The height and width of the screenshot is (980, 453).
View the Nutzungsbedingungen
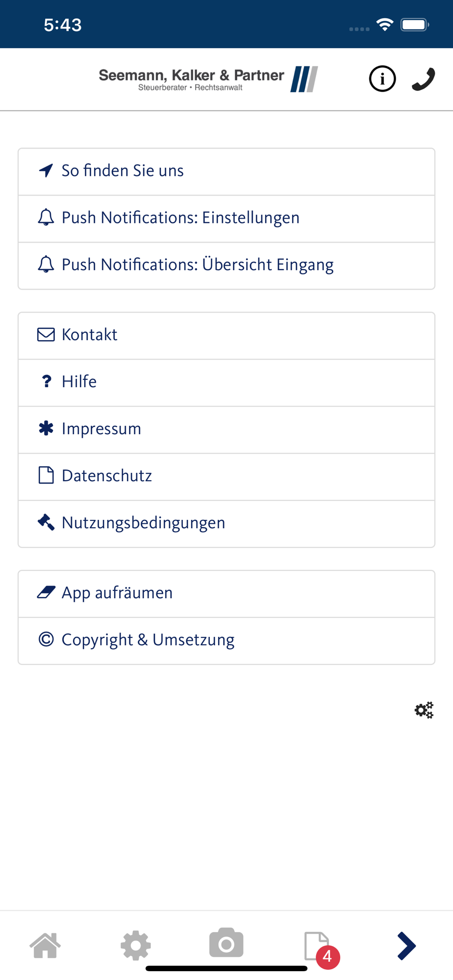(226, 524)
